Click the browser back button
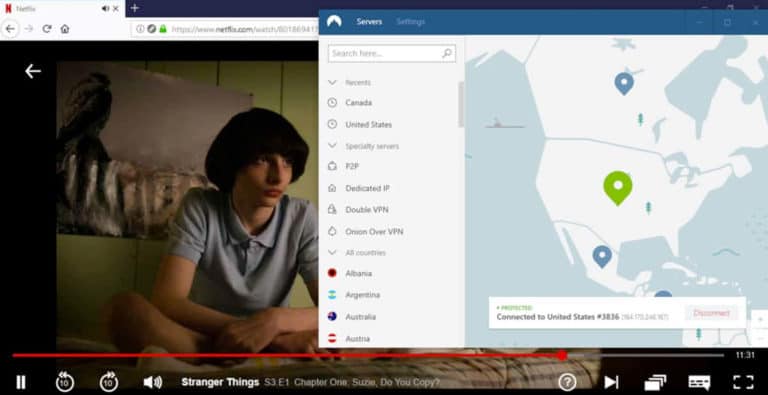The height and width of the screenshot is (395, 768). click(x=10, y=29)
